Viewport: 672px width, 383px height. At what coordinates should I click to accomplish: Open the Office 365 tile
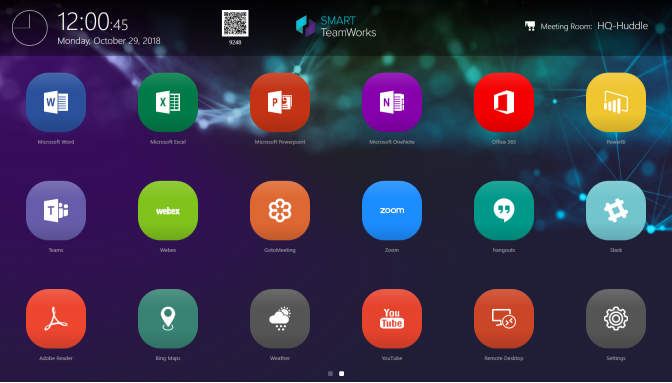[x=504, y=102]
